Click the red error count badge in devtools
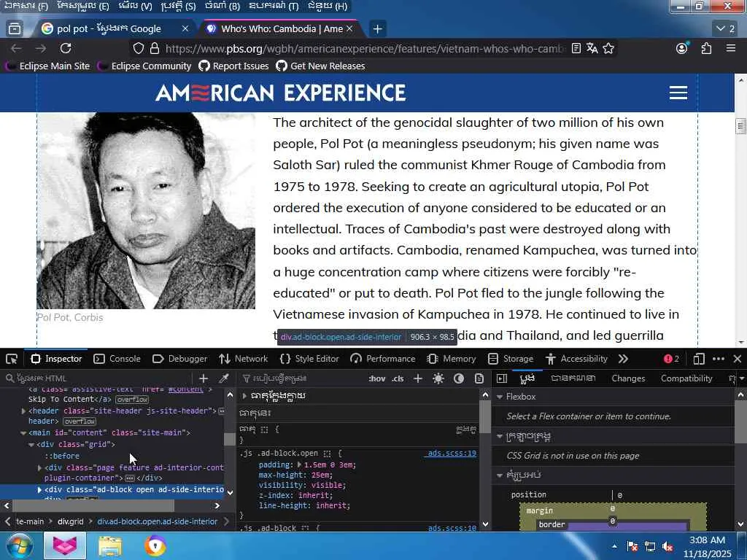Screen dimensions: 747x560 (x=671, y=359)
